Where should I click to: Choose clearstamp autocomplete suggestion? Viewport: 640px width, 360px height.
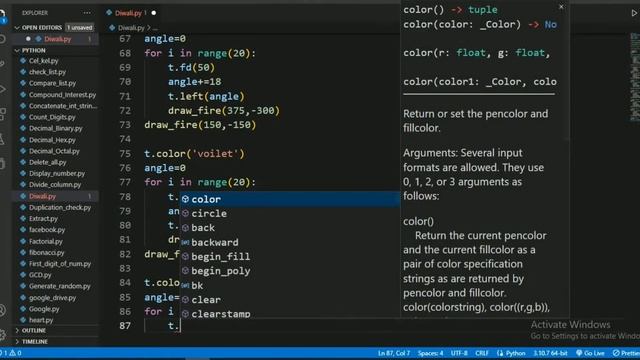[290, 313]
